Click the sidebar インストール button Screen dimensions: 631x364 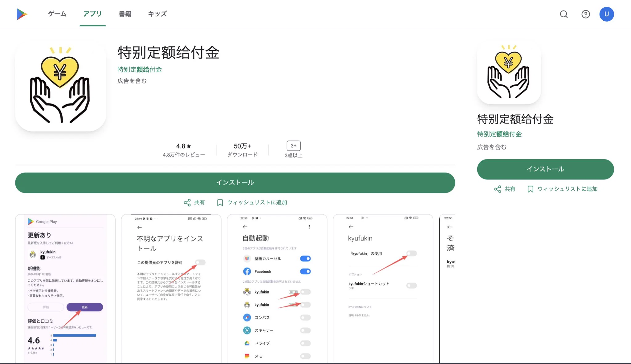pos(545,169)
